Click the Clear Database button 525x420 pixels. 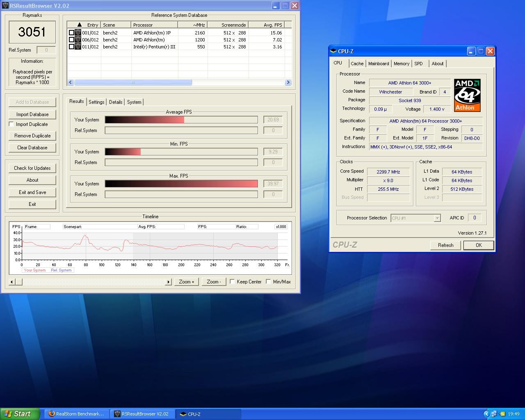pyautogui.click(x=32, y=148)
